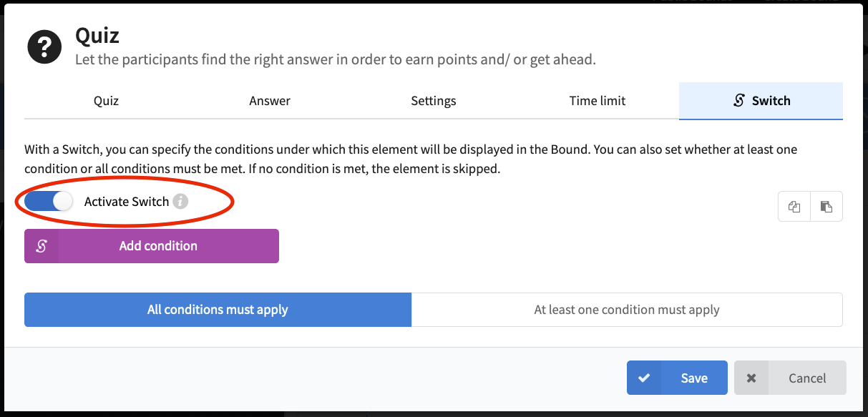Copy switch conditions with the copy icon
Viewport: 868px width, 417px height.
[794, 207]
